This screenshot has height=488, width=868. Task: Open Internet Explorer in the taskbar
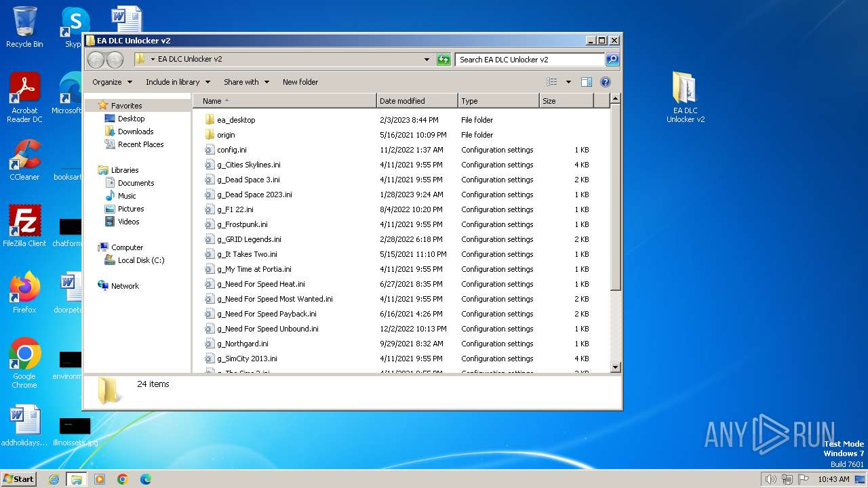[54, 479]
